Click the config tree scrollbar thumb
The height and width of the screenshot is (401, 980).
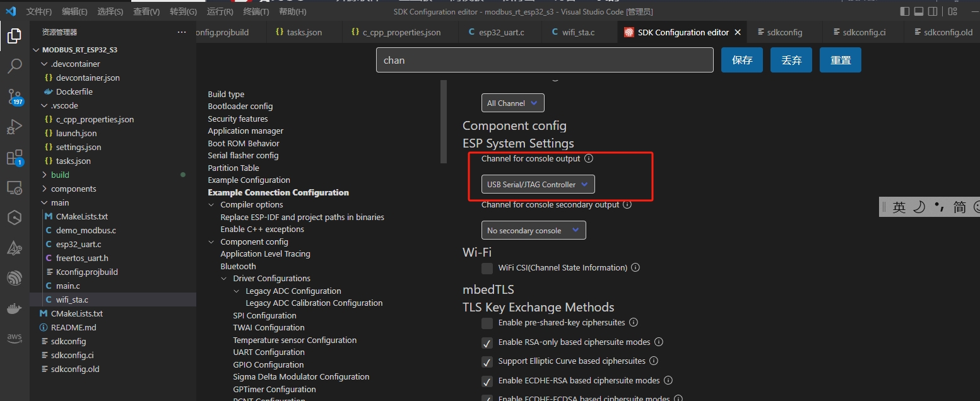pos(444,122)
